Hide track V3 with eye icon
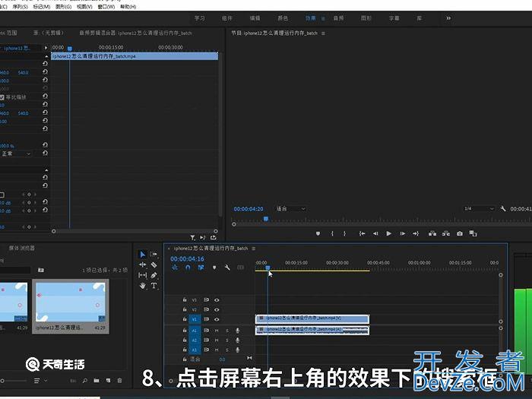 (x=217, y=300)
